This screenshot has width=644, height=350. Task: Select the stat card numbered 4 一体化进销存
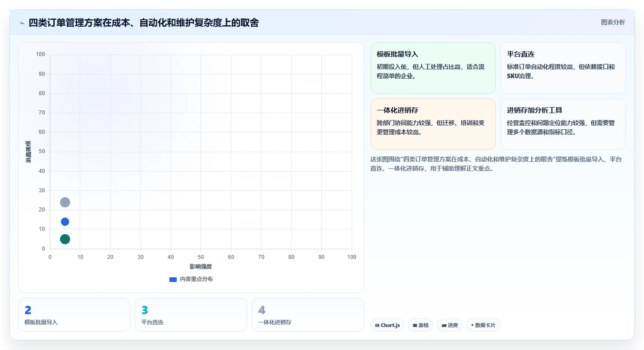tap(307, 315)
